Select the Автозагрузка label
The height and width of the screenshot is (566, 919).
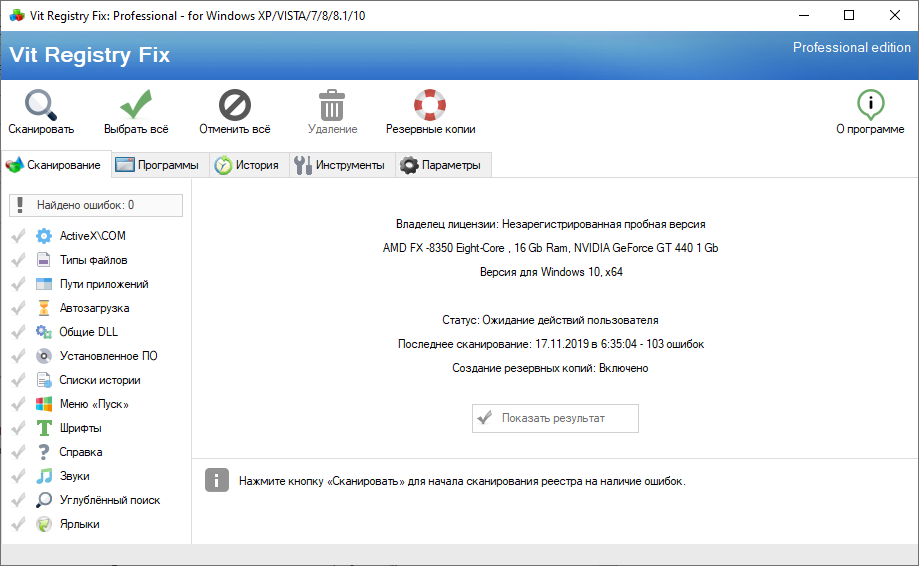click(94, 308)
